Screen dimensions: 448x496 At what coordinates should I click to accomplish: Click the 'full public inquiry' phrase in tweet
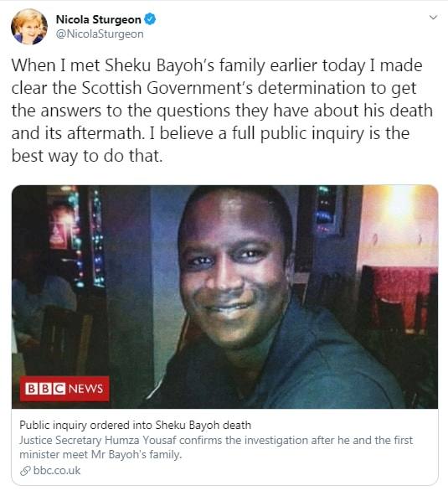pyautogui.click(x=306, y=133)
